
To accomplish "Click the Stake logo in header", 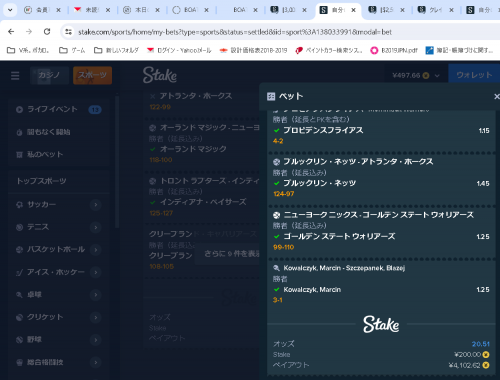I will point(160,75).
